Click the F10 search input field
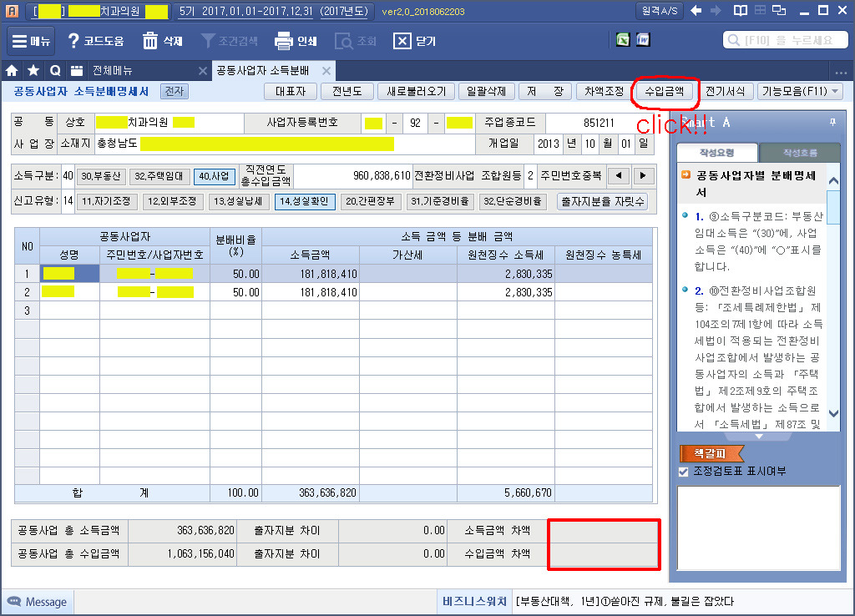Viewport: 855px width, 616px height. 785,40
